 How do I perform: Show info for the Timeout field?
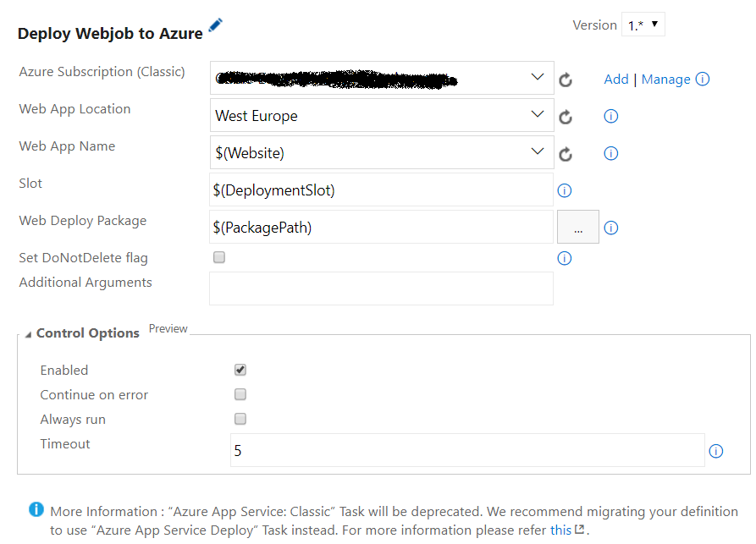716,451
